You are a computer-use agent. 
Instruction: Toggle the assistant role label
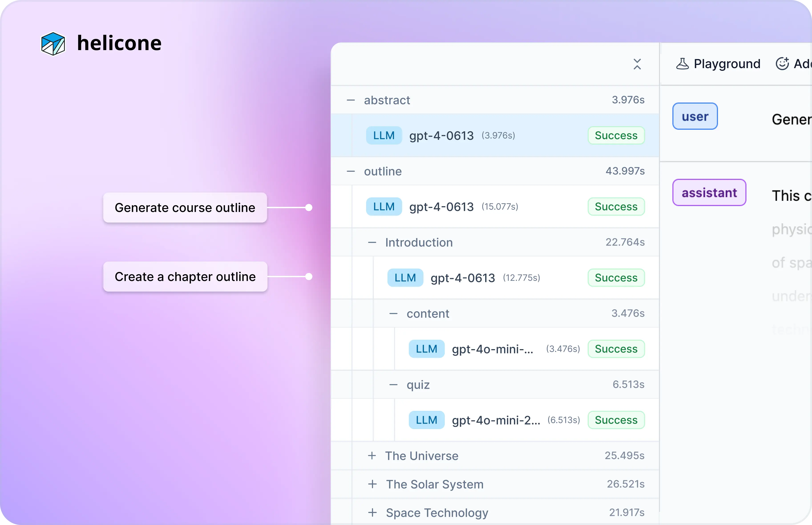point(708,193)
